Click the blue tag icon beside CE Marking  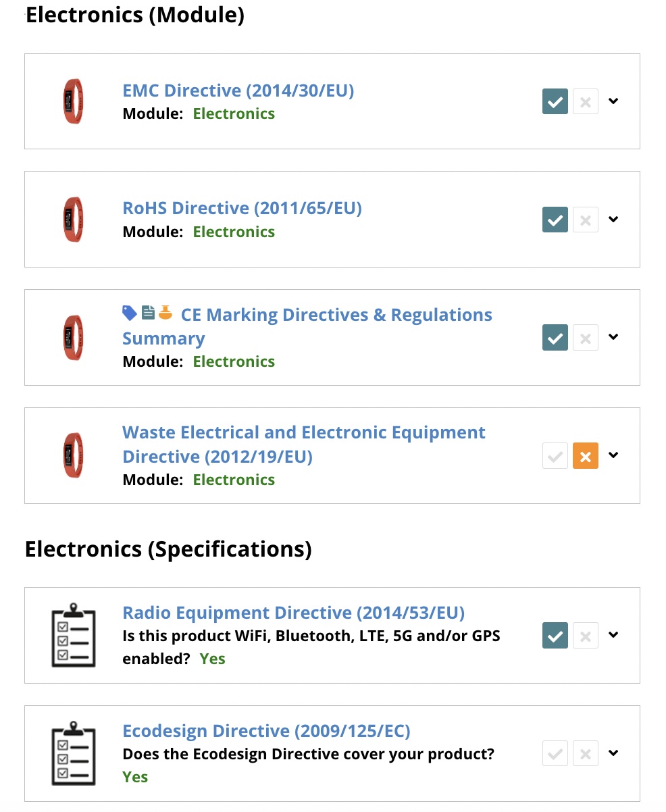pos(129,313)
